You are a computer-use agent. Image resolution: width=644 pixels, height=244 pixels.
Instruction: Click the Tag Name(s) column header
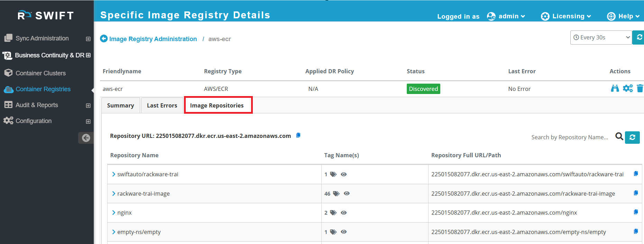click(x=341, y=155)
